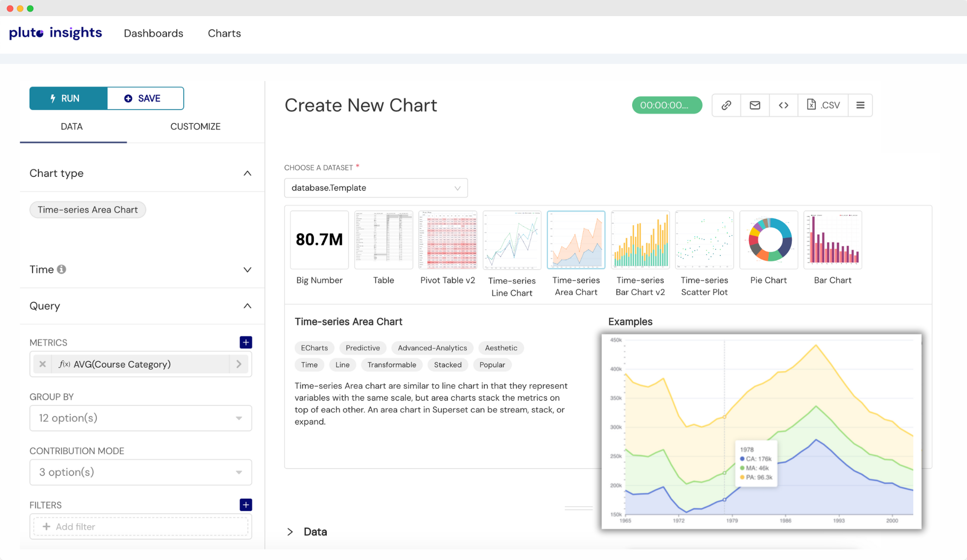Click the email envelope icon
Screen dimensions: 967x560
click(755, 105)
